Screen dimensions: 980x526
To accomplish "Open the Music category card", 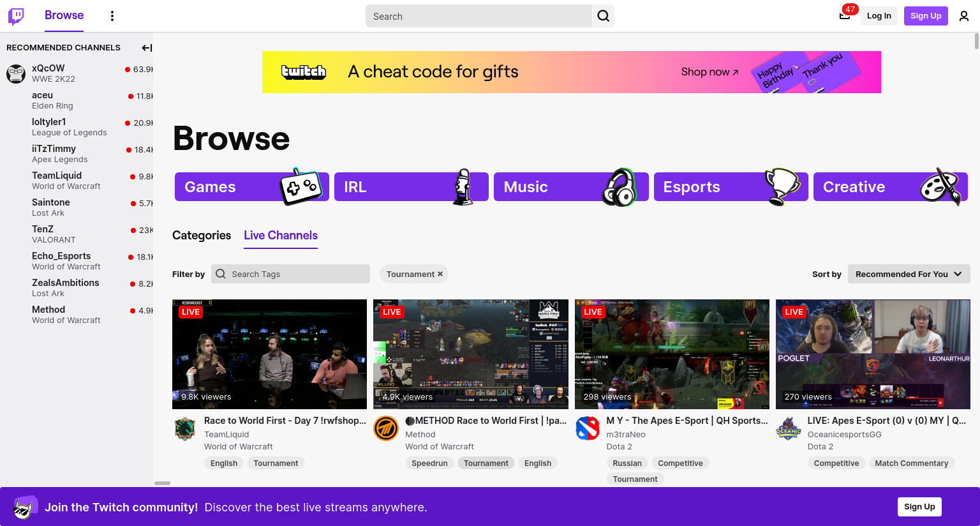I will pos(571,187).
